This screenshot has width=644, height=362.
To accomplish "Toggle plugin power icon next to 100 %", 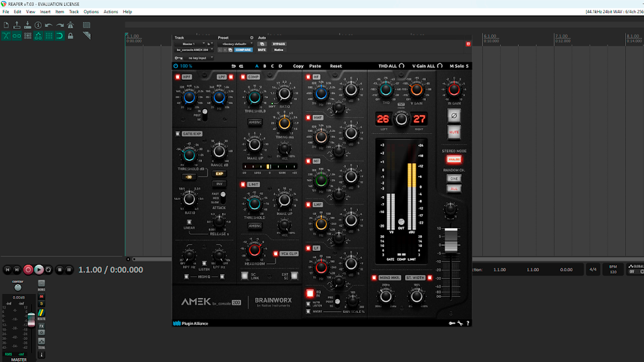I will click(176, 66).
